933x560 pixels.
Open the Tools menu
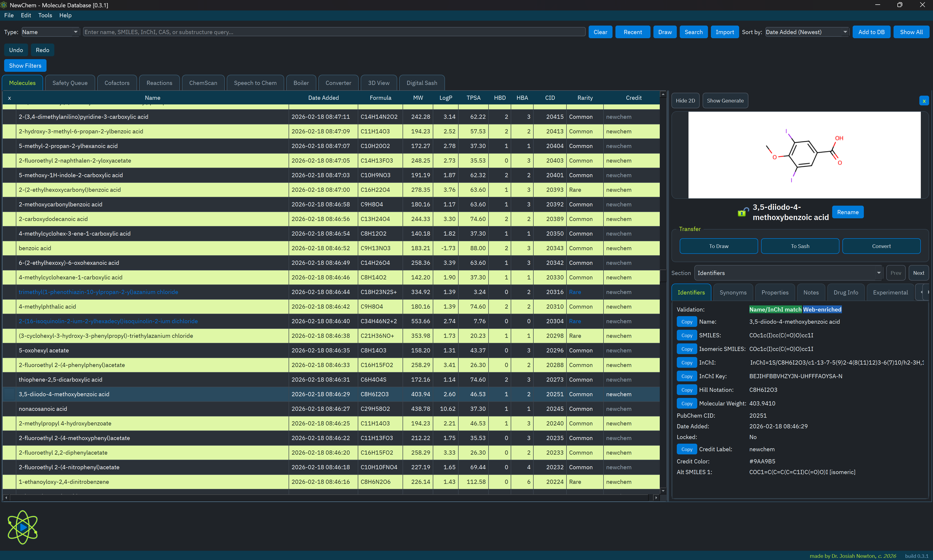pos(45,16)
